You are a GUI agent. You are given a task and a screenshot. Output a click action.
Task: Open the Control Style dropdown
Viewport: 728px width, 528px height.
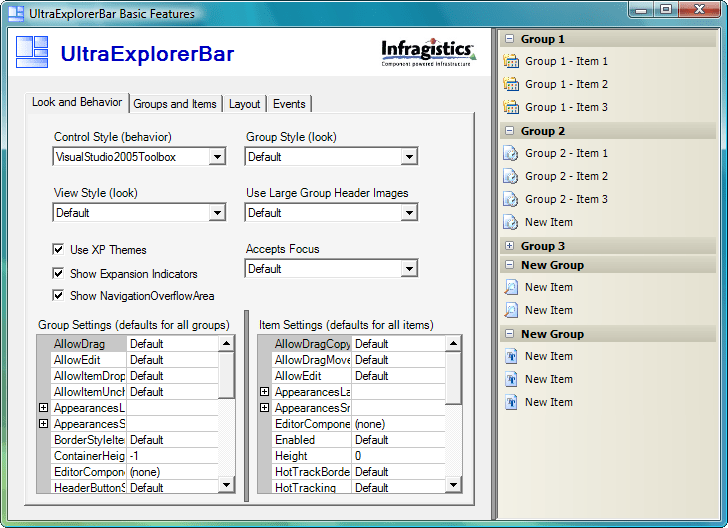tap(217, 157)
